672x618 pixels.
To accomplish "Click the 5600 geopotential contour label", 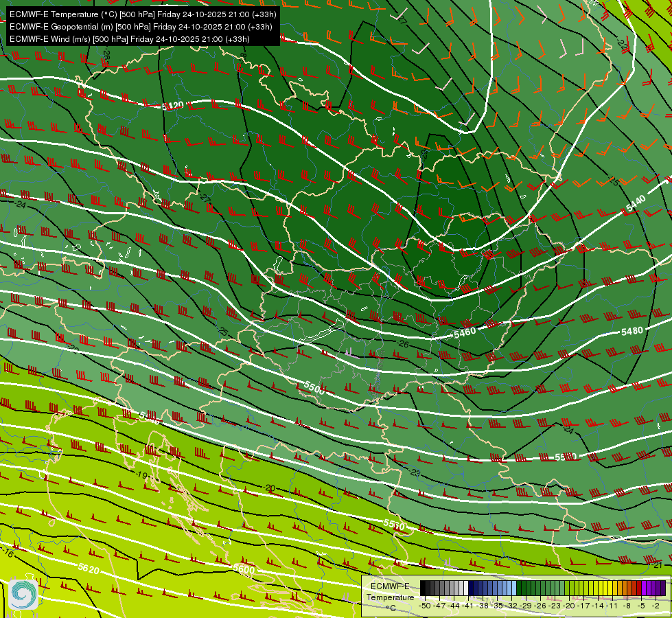I will click(x=244, y=569).
